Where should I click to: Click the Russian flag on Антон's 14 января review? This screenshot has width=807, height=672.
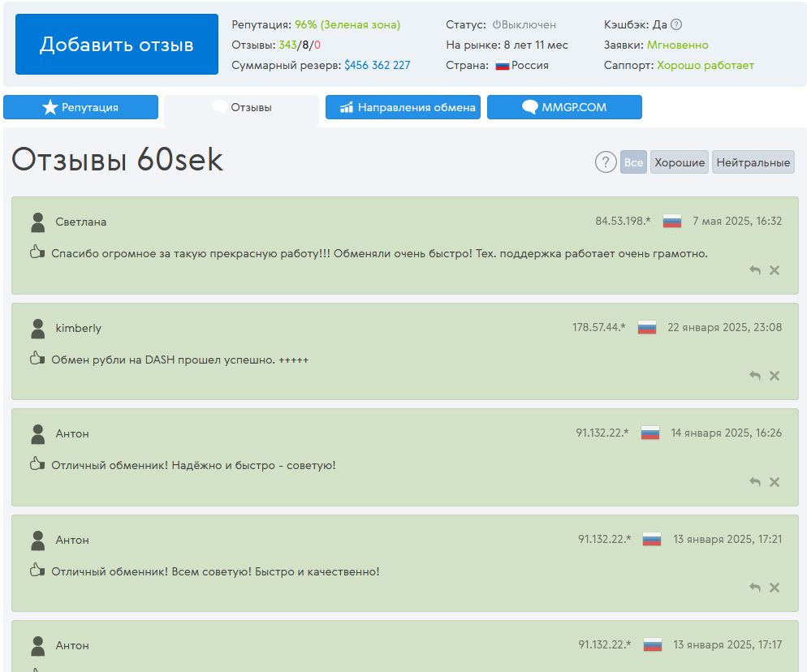pos(649,433)
